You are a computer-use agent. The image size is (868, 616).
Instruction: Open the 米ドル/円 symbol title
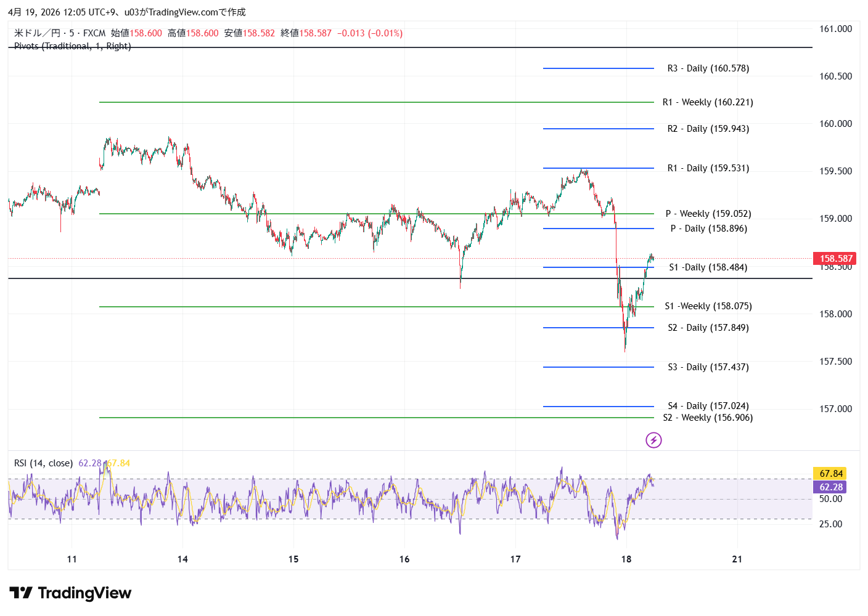pos(37,33)
